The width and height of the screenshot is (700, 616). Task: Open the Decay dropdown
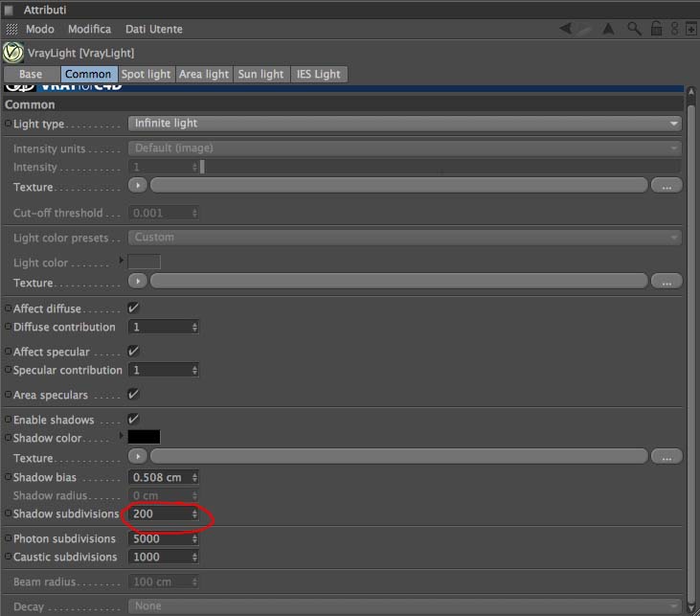(x=404, y=606)
